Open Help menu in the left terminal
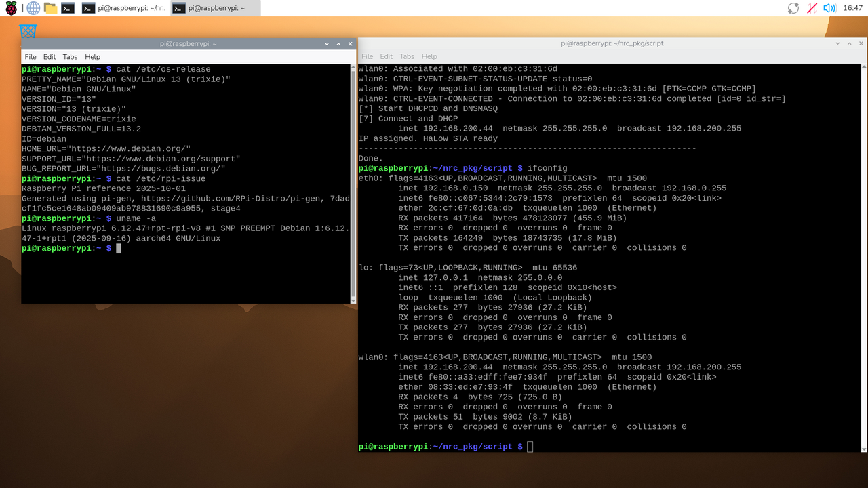This screenshot has width=868, height=488. tap(92, 57)
